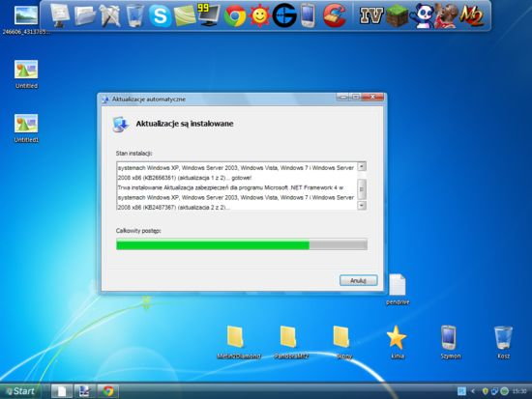
Task: Launch Minecraft grass block icon
Action: tap(398, 15)
